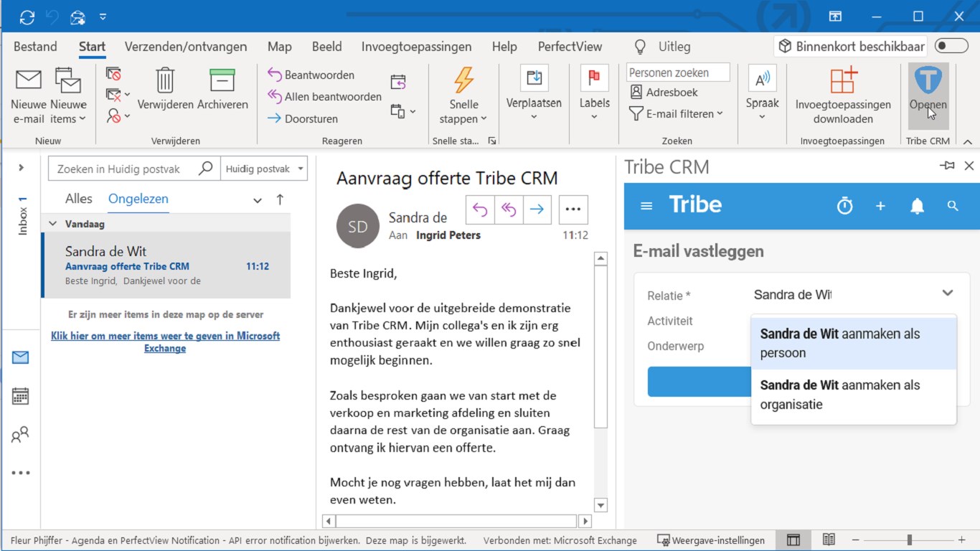The image size is (980, 551).
Task: Collapse the ribbon with the chevron
Action: tap(967, 142)
